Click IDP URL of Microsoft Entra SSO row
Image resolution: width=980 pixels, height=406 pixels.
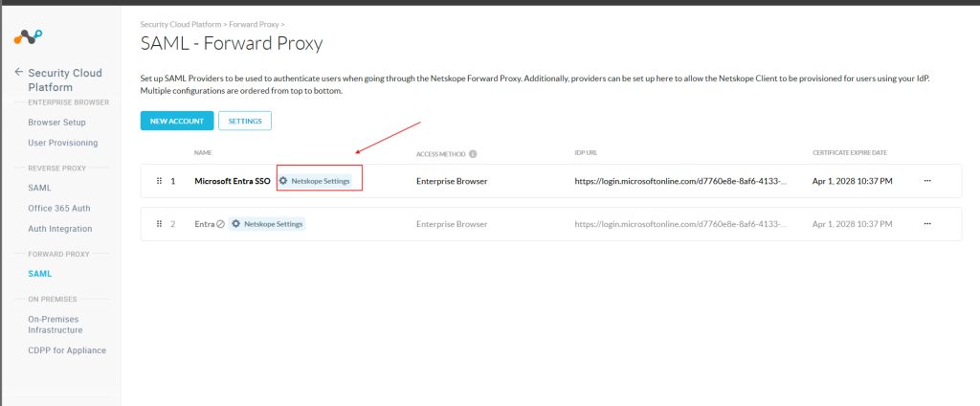pos(681,181)
